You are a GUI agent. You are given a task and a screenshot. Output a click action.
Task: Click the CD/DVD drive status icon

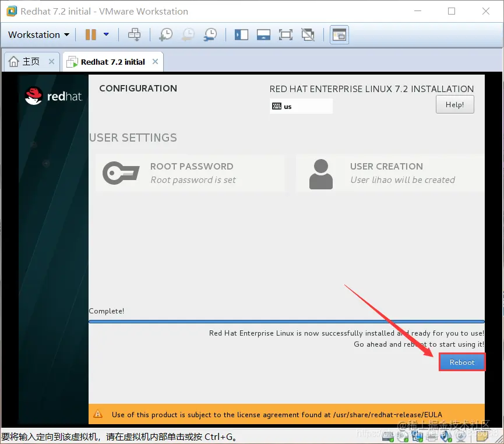click(x=403, y=436)
